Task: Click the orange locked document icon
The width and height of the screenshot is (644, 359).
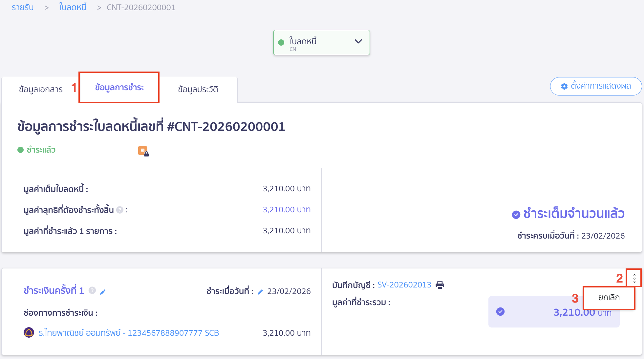Action: pyautogui.click(x=143, y=151)
